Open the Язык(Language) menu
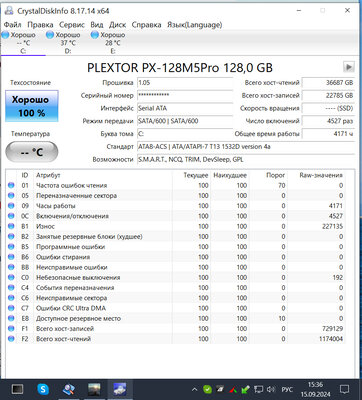The width and height of the screenshot is (362, 400). click(x=194, y=25)
